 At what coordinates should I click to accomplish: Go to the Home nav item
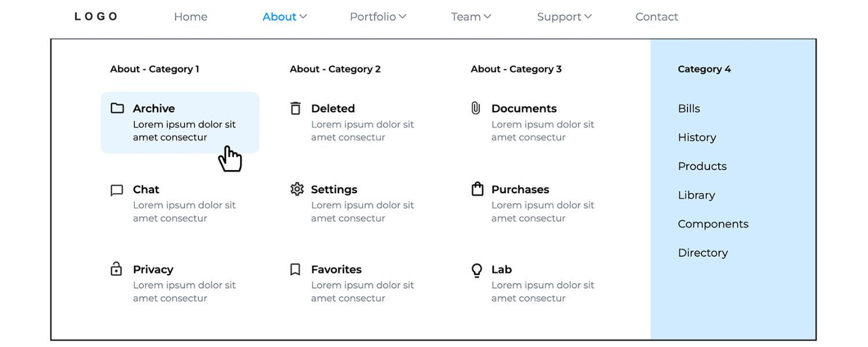tap(190, 17)
